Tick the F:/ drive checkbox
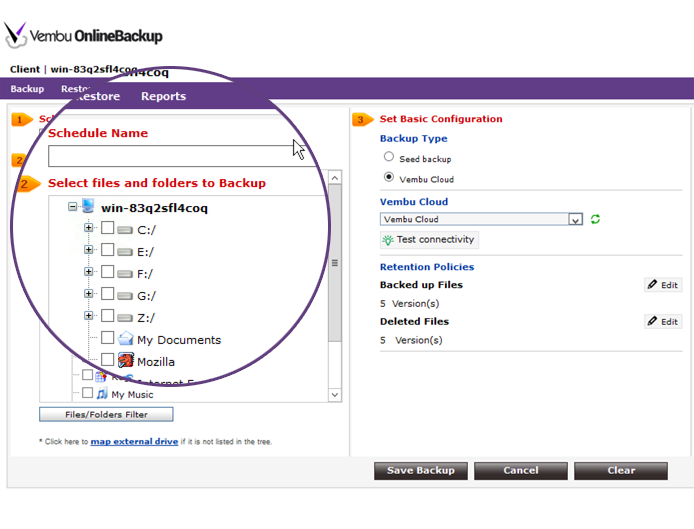 pos(108,271)
